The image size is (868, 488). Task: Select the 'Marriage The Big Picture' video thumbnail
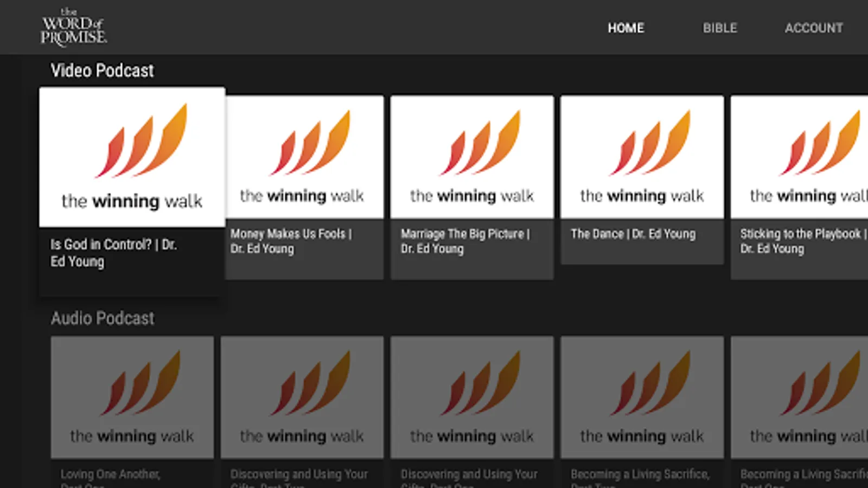pyautogui.click(x=472, y=157)
